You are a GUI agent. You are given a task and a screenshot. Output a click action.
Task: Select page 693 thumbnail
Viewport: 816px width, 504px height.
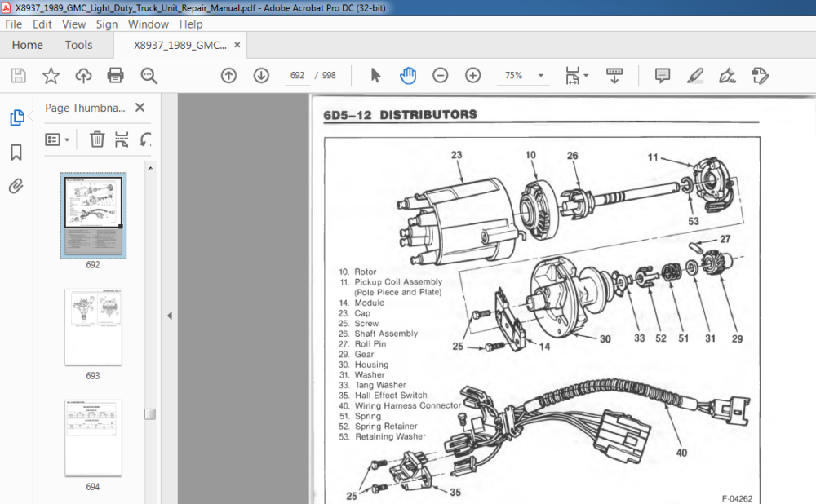click(93, 327)
